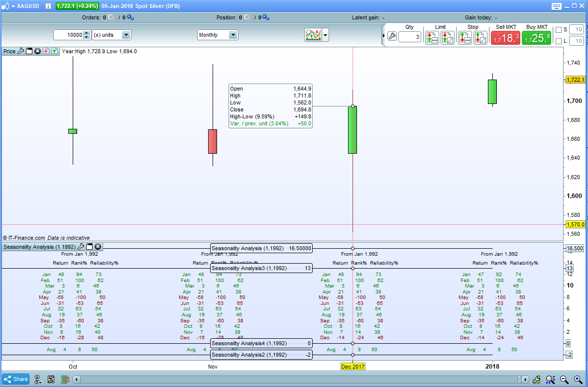Click the zoom out magnifier icon
The height and width of the screenshot is (387, 588).
(x=564, y=380)
